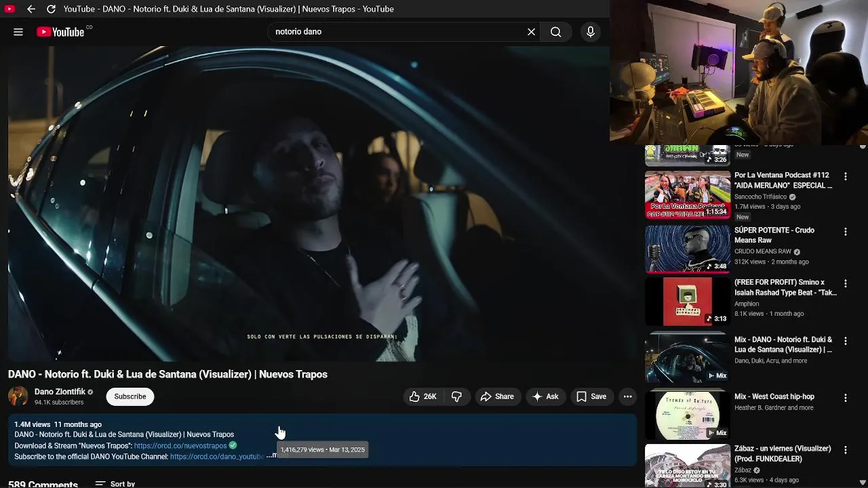Click the Dano Ziontifik channel name
Screen dimensions: 868x488
point(60,392)
